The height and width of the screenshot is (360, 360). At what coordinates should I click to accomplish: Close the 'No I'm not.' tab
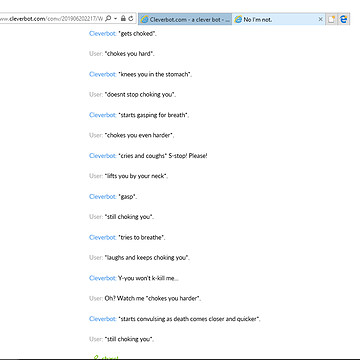[320, 19]
